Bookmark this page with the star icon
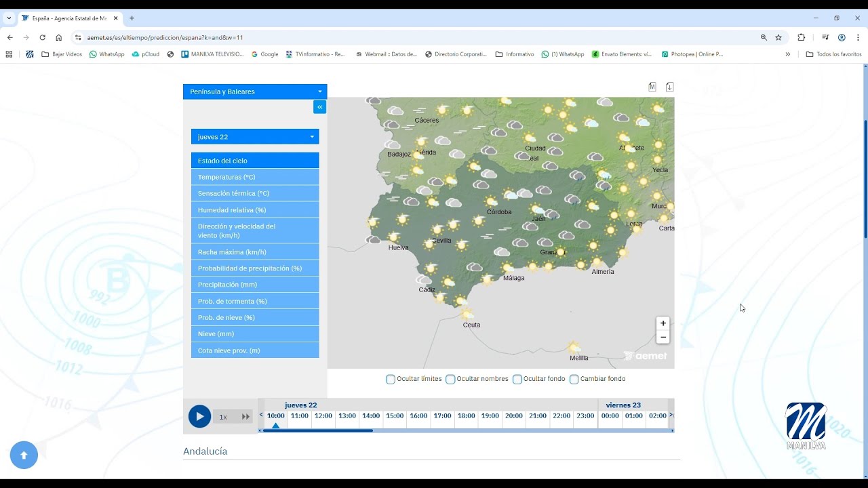The width and height of the screenshot is (868, 488). [778, 37]
